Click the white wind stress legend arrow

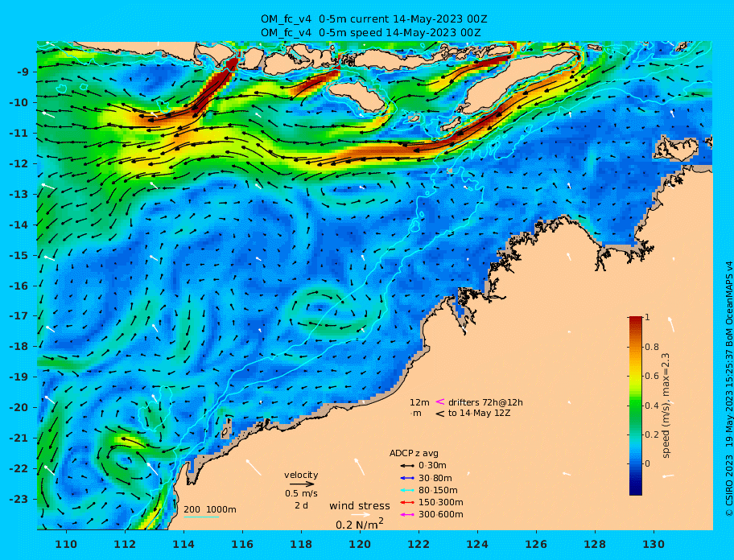tap(361, 515)
